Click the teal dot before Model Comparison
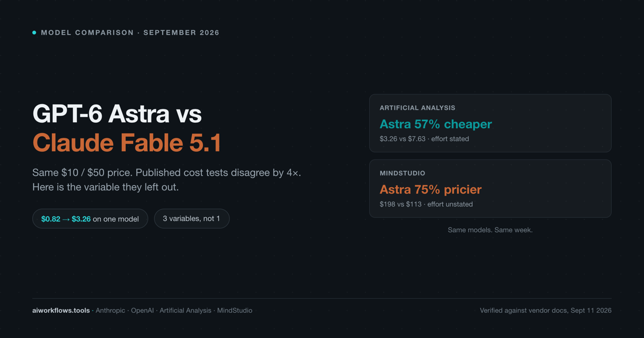 tap(34, 33)
